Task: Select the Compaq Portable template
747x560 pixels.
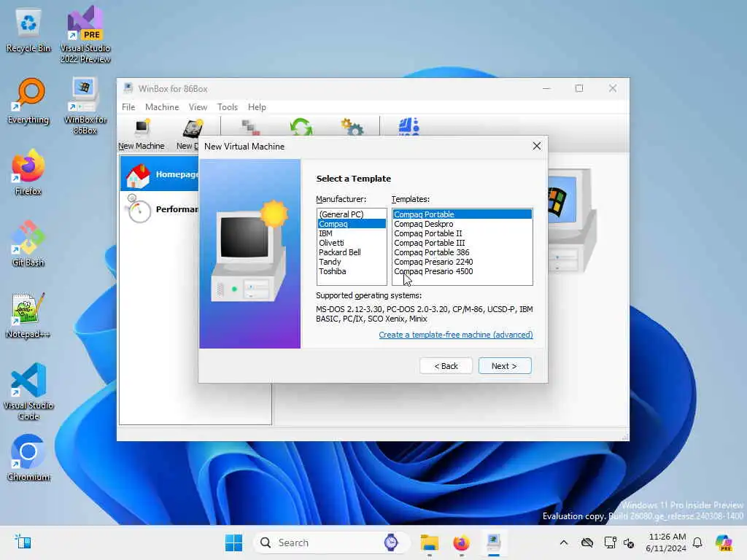Action: [x=462, y=214]
